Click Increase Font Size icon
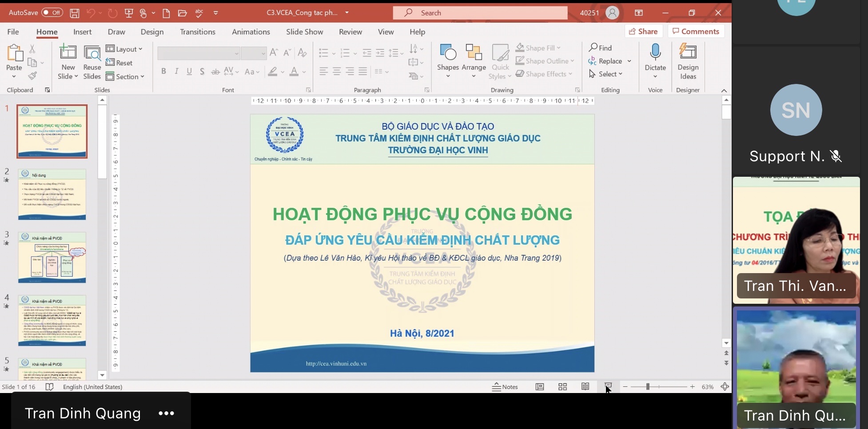 coord(274,53)
